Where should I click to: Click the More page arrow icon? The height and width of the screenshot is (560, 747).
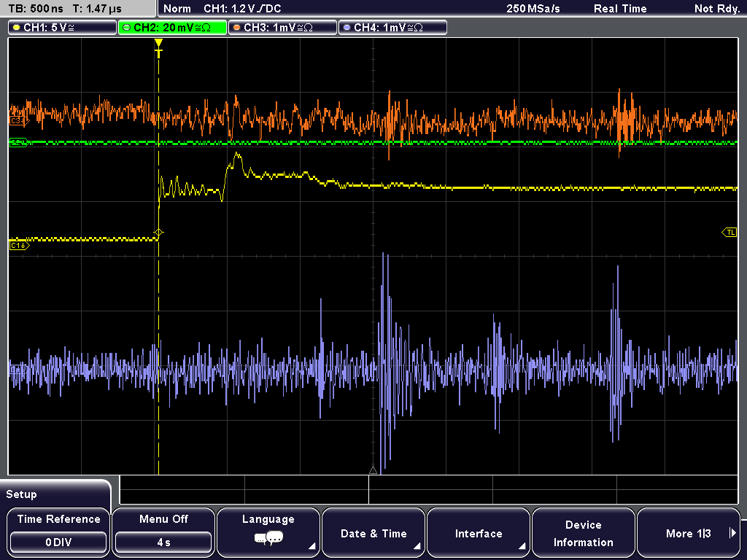click(732, 533)
